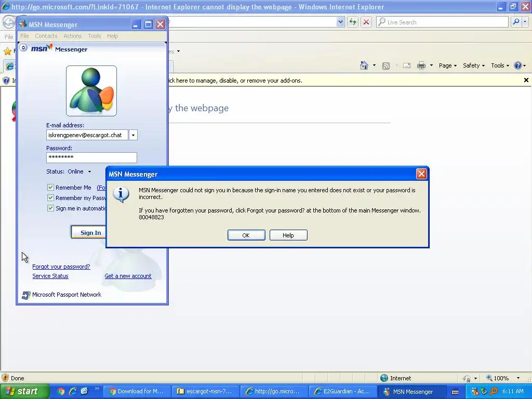This screenshot has width=532, height=399.
Task: Switch to escargot-msn-7 taskbar button
Action: click(205, 391)
